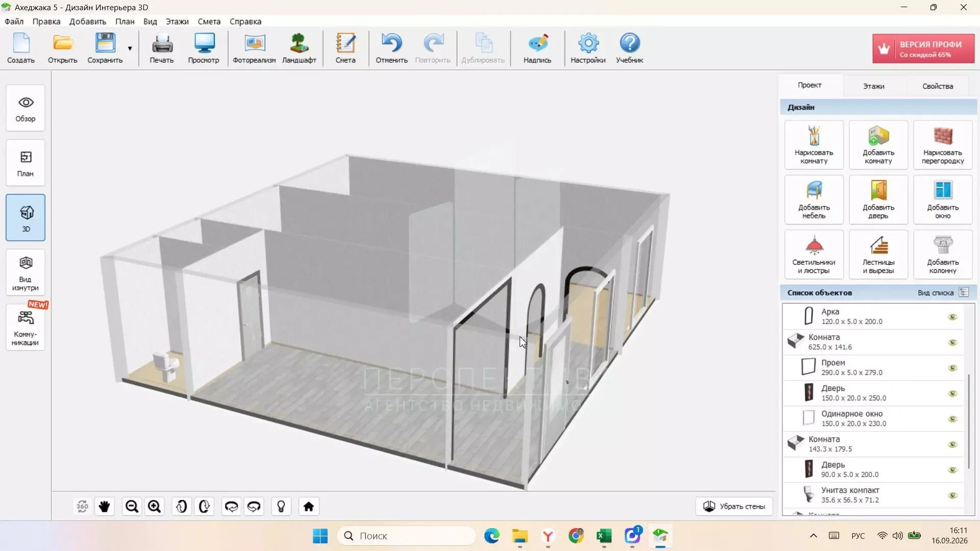
Task: Click the Убрать стены button
Action: 734,506
